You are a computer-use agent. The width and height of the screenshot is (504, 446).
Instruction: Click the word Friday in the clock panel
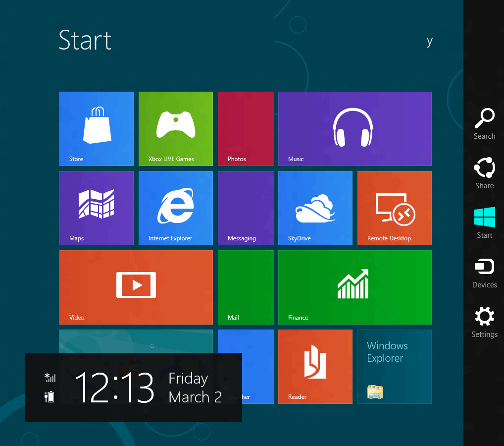click(x=188, y=379)
